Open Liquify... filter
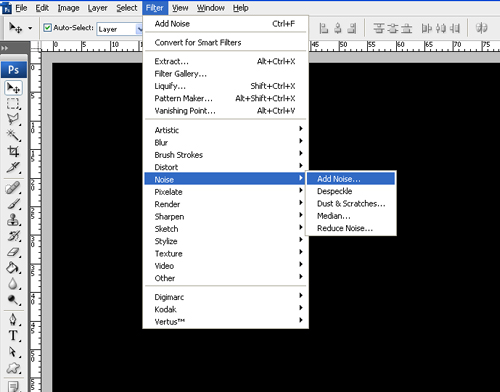The width and height of the screenshot is (500, 392). [x=225, y=86]
